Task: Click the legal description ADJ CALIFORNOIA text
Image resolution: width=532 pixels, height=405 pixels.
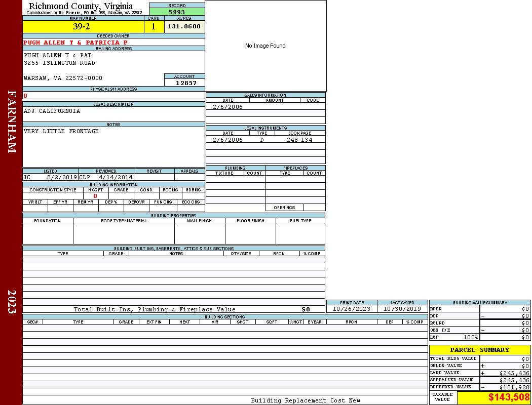Action: point(52,111)
